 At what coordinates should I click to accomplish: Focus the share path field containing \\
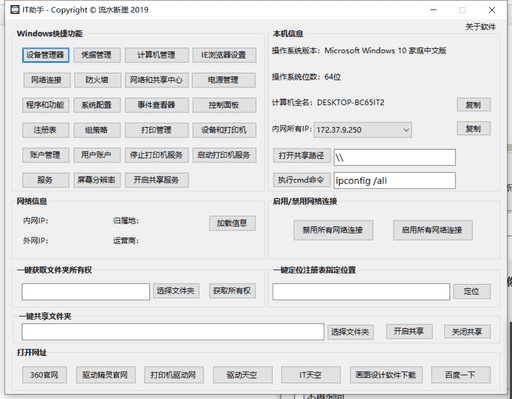click(395, 157)
